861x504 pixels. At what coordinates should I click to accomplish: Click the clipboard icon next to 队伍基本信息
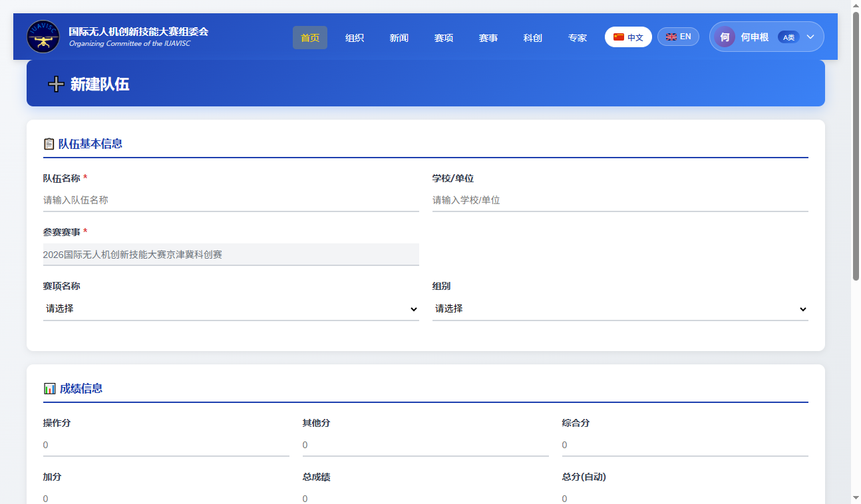[49, 144]
